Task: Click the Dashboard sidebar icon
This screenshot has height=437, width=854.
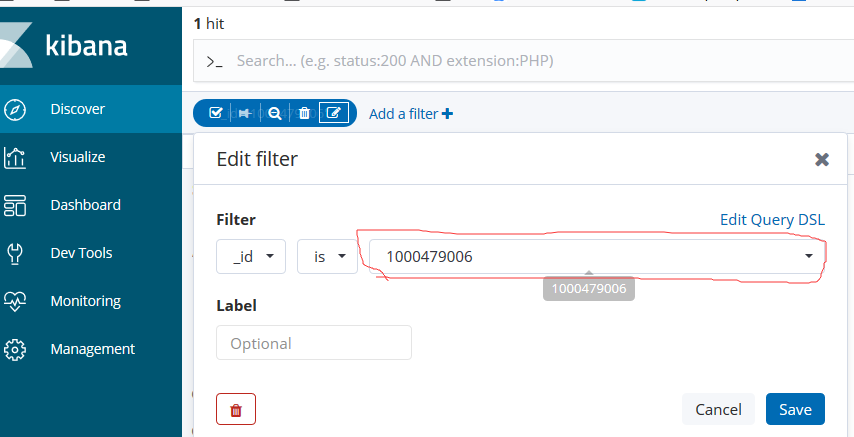Action: [15, 205]
